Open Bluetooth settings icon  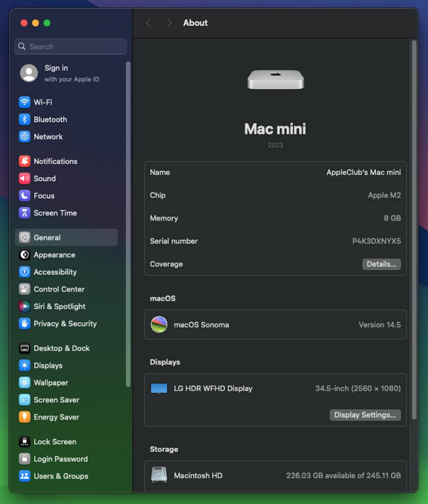pos(25,119)
